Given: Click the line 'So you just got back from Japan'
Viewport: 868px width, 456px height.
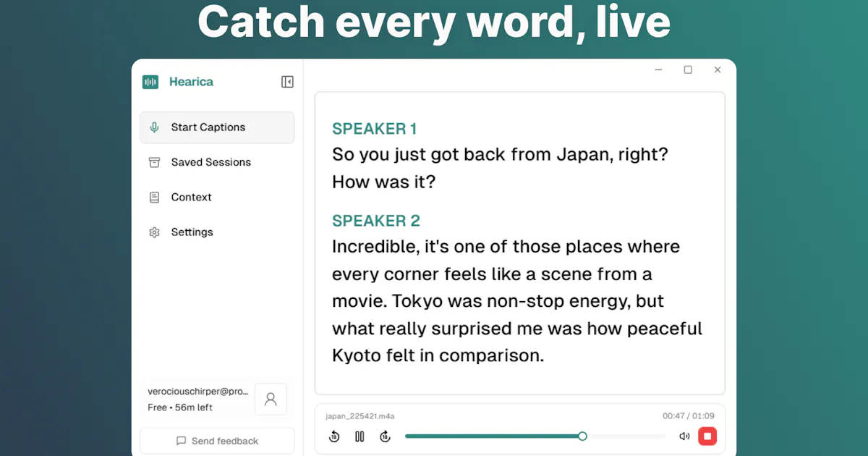Looking at the screenshot, I should pos(500,154).
